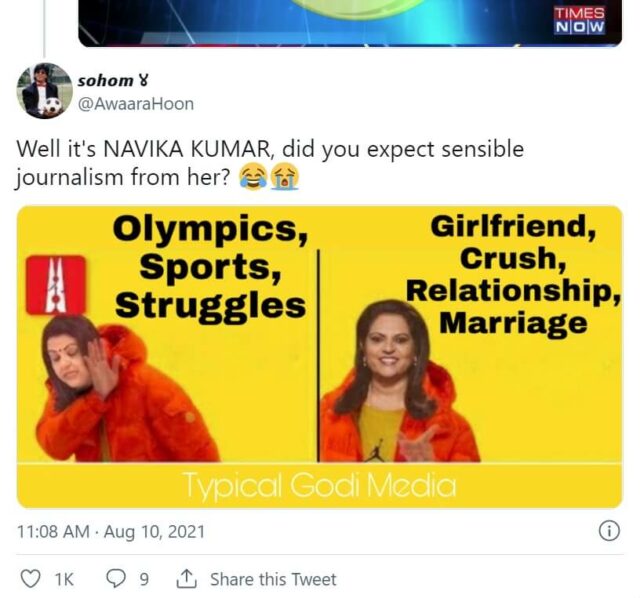Click the 11:08 AM Aug 10, 2021 timestamp

pos(111,531)
